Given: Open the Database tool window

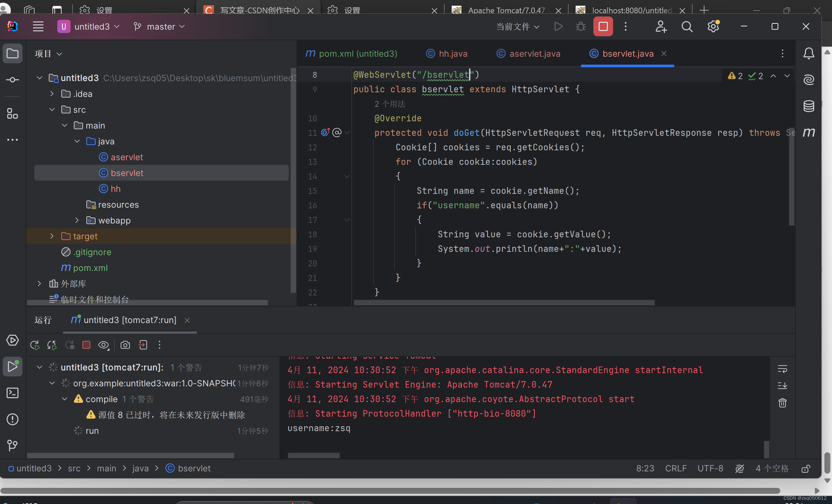Looking at the screenshot, I should pos(809,106).
